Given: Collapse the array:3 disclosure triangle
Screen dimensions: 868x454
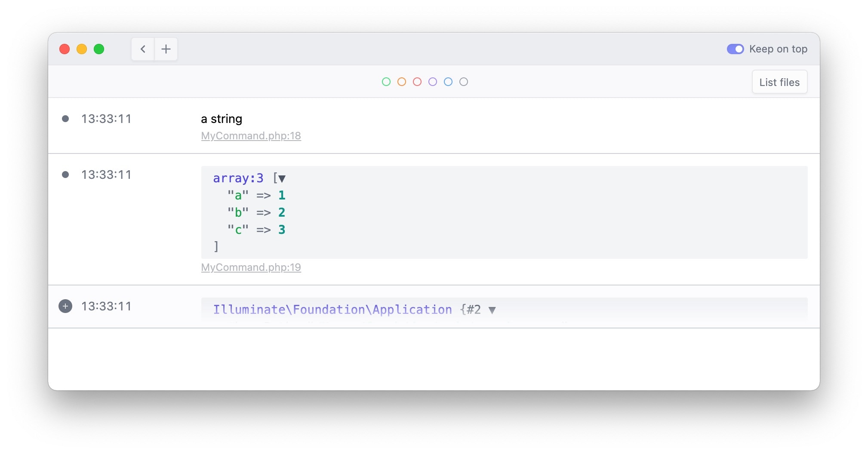Looking at the screenshot, I should 282,178.
